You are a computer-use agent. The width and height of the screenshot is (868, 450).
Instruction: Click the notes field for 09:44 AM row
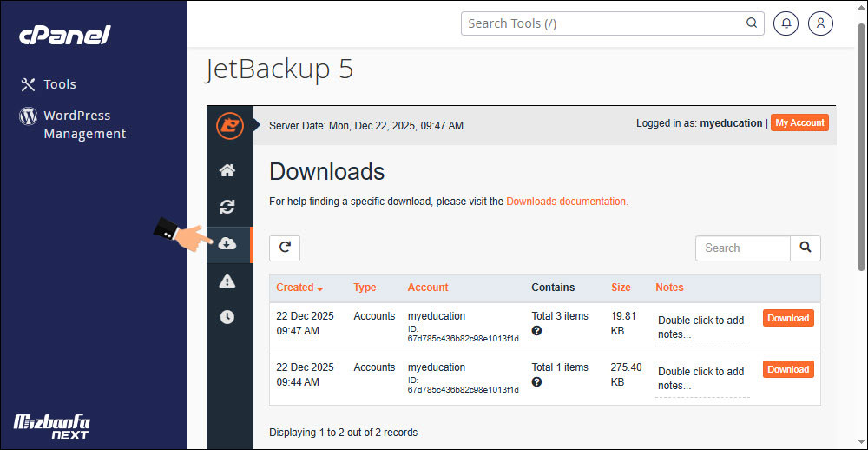[x=702, y=379]
